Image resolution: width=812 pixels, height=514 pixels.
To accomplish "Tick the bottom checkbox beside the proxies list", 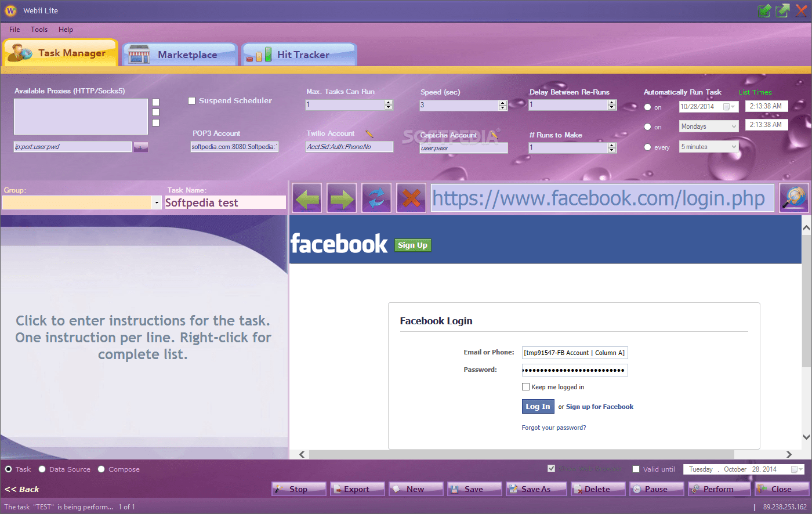I will tap(155, 122).
